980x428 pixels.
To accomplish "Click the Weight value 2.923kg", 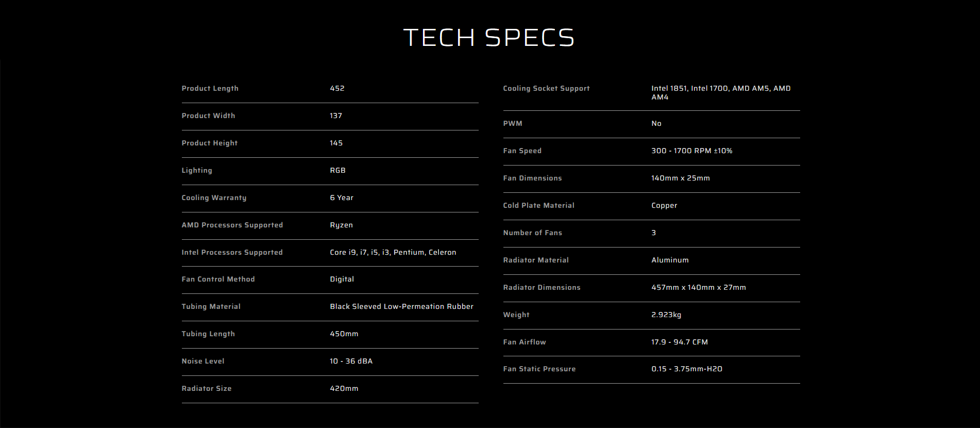I will (666, 315).
